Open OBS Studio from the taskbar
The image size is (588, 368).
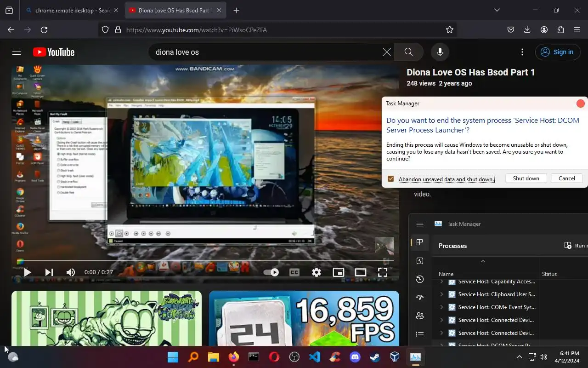click(294, 357)
